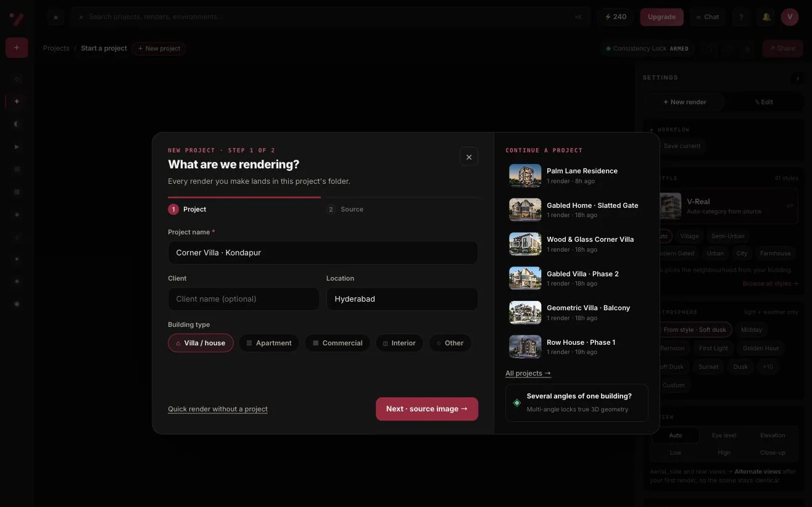Check the 240 credits lightning indicator
This screenshot has width=812, height=507.
[616, 17]
